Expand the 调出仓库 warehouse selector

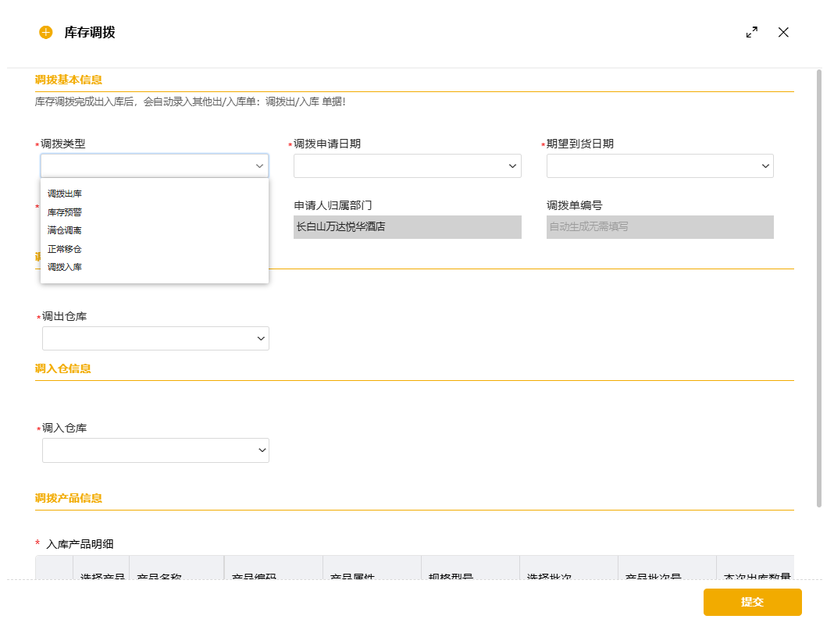155,338
